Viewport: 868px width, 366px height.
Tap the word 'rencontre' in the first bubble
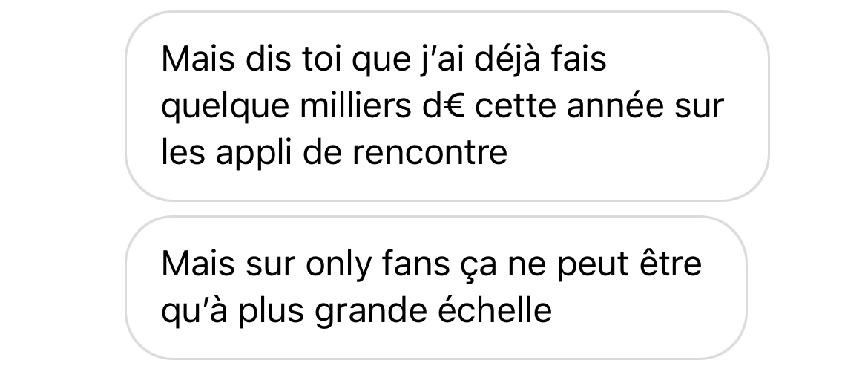[x=430, y=153]
